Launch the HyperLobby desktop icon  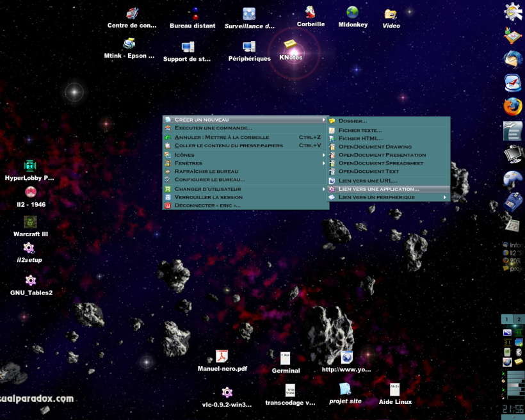pos(30,166)
